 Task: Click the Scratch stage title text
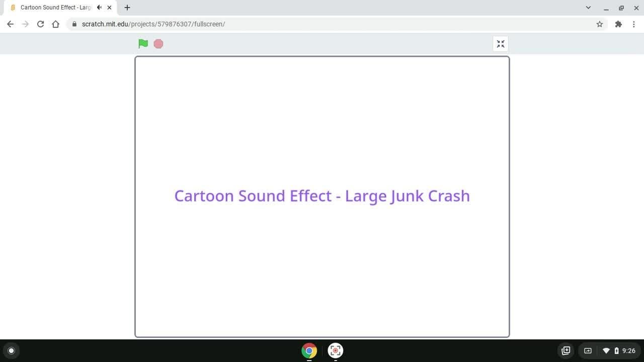click(x=322, y=196)
